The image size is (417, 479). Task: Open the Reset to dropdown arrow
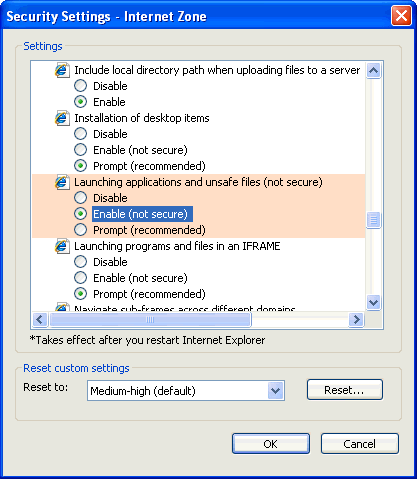click(x=275, y=390)
